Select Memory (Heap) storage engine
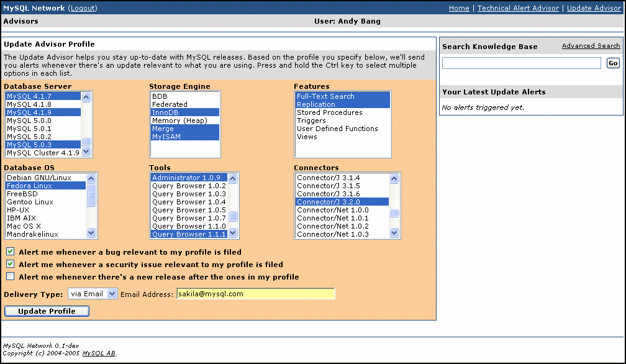 [x=185, y=120]
